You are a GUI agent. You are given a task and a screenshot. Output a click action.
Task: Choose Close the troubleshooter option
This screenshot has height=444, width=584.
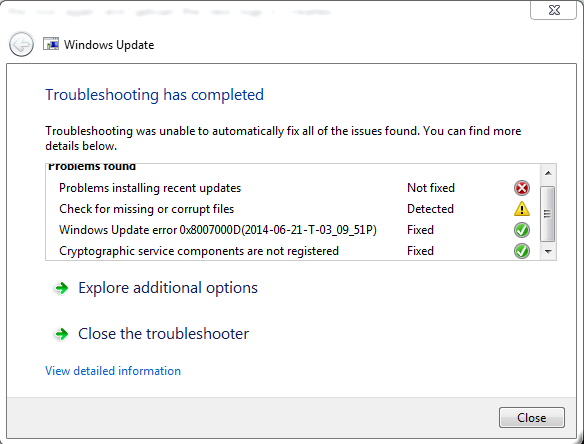pos(163,334)
